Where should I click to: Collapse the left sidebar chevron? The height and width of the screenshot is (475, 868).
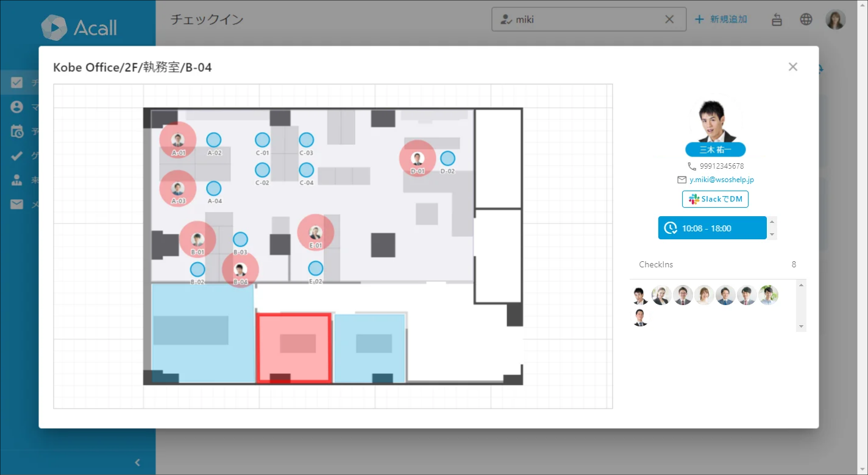click(137, 462)
